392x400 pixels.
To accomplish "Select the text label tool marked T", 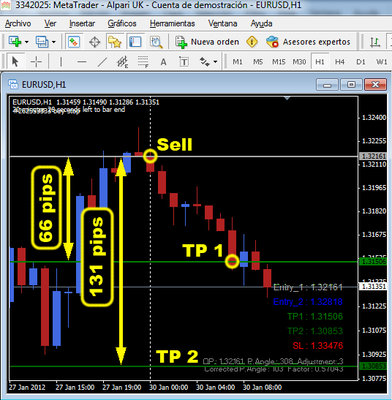I will [x=184, y=62].
